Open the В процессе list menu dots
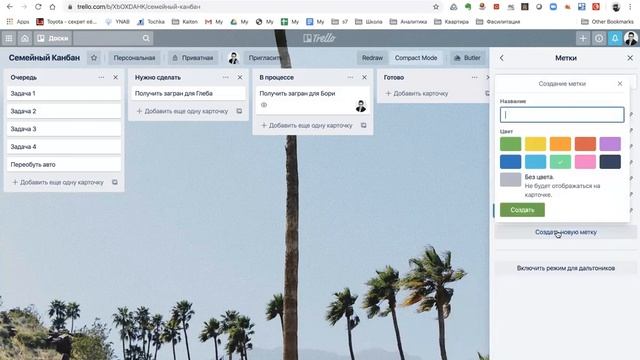Screen dimensions: 640x360 pyautogui.click(x=350, y=77)
